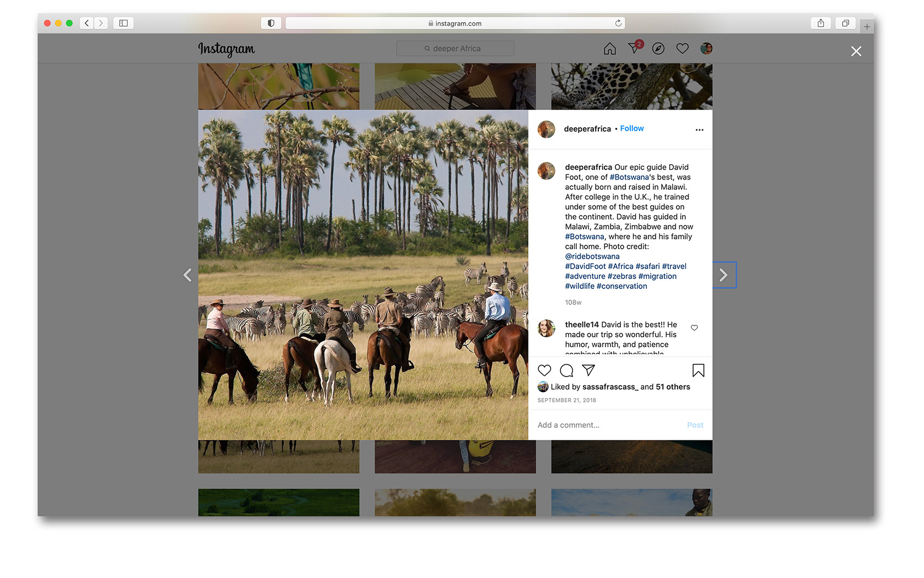Open #conservation hashtag
924x578 pixels.
(621, 286)
